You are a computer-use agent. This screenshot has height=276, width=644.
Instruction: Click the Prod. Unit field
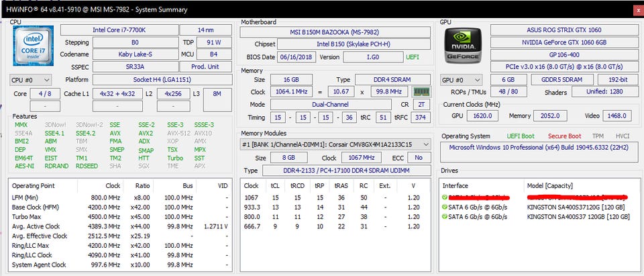point(206,66)
